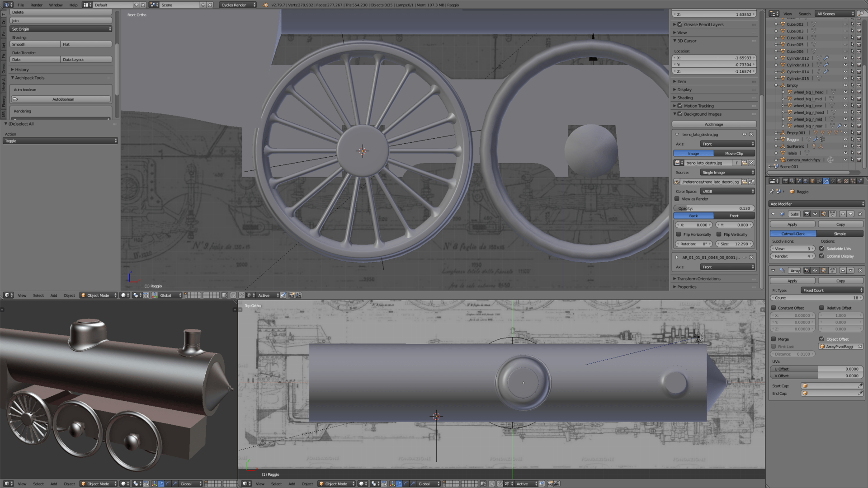
Task: Open the Color Space sRGB dropdown
Action: (x=727, y=191)
